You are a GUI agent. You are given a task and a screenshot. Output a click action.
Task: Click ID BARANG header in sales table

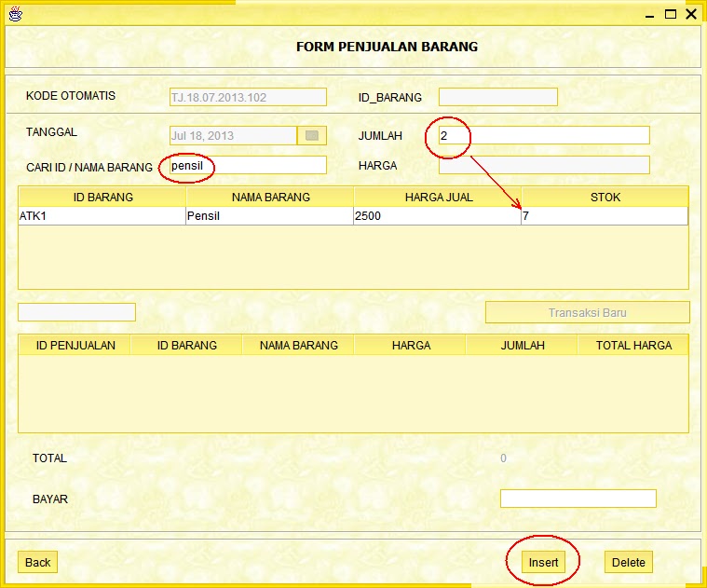point(186,345)
